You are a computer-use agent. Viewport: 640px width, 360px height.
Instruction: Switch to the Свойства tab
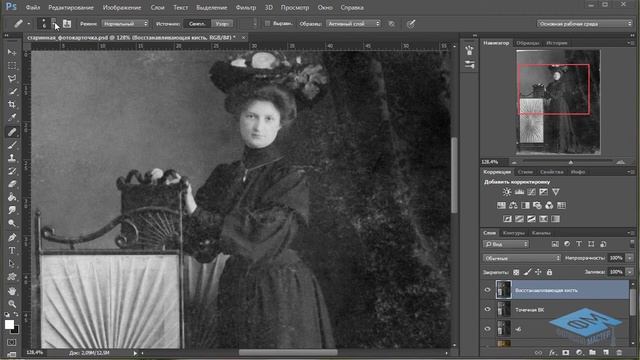551,172
